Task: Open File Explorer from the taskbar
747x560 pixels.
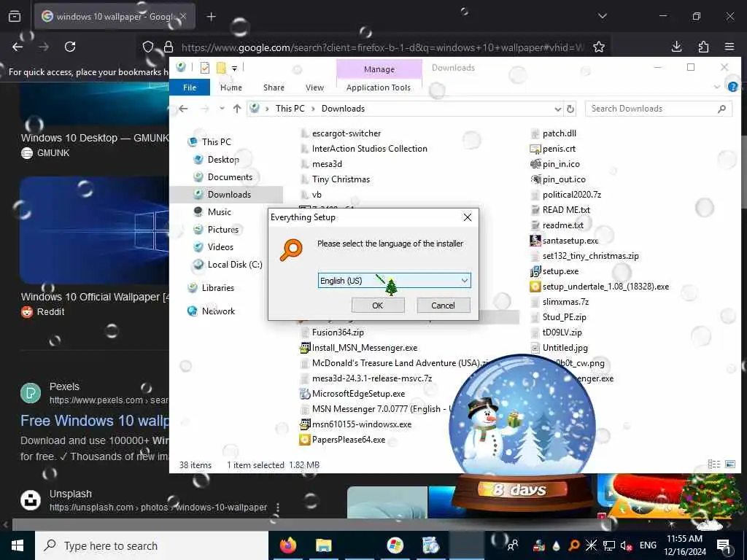Action: click(x=323, y=545)
